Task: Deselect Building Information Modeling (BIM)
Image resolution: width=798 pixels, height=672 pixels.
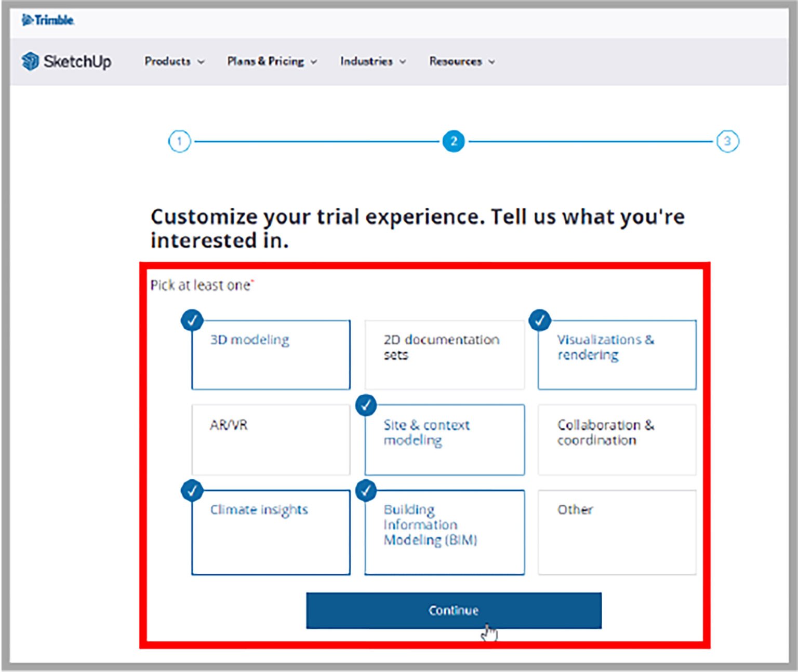Action: [x=444, y=532]
